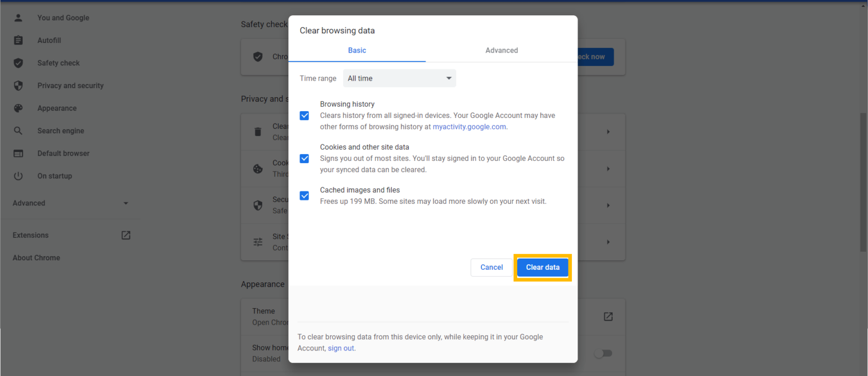
Task: Click the arrow on Site Settings row
Action: click(608, 242)
